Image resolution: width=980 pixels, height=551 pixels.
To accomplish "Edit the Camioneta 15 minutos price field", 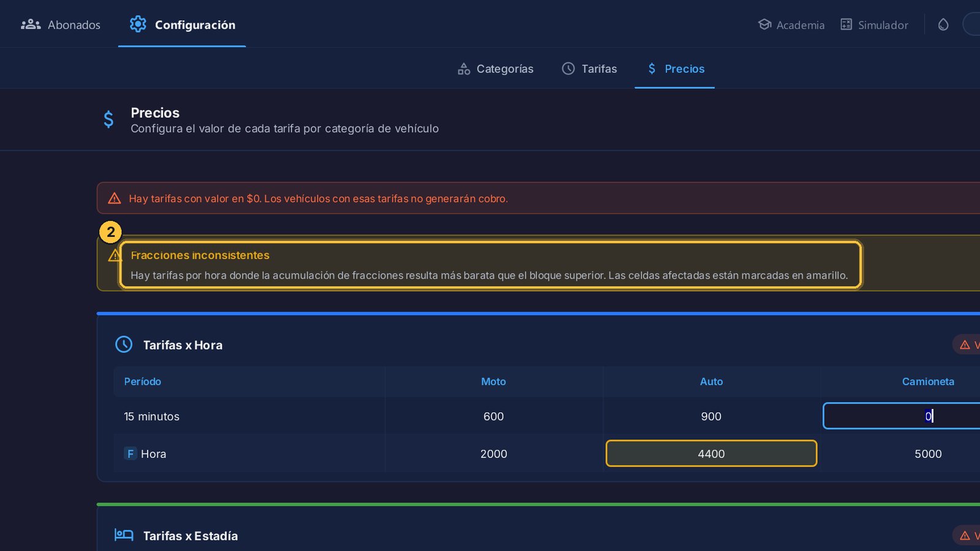I will (902, 416).
